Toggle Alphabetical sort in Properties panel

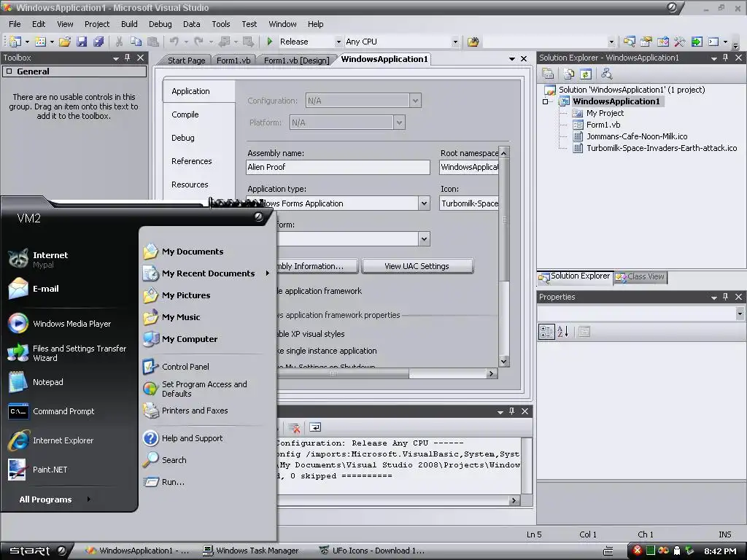click(563, 332)
